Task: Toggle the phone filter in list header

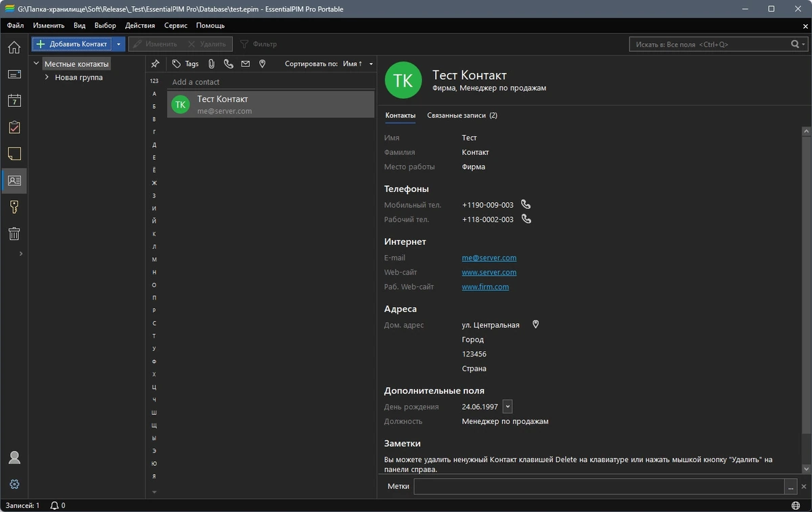Action: tap(228, 64)
